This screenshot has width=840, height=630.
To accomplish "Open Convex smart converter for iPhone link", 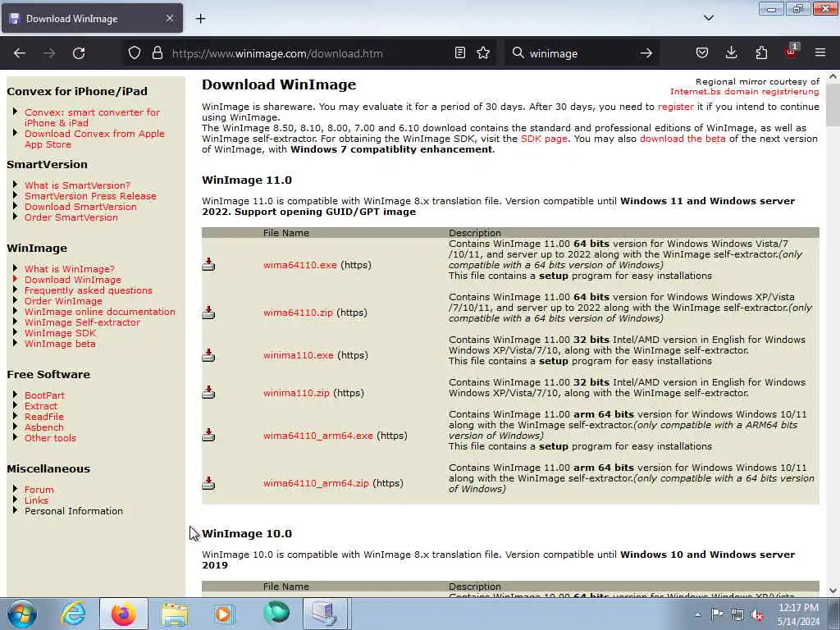I will pyautogui.click(x=92, y=118).
